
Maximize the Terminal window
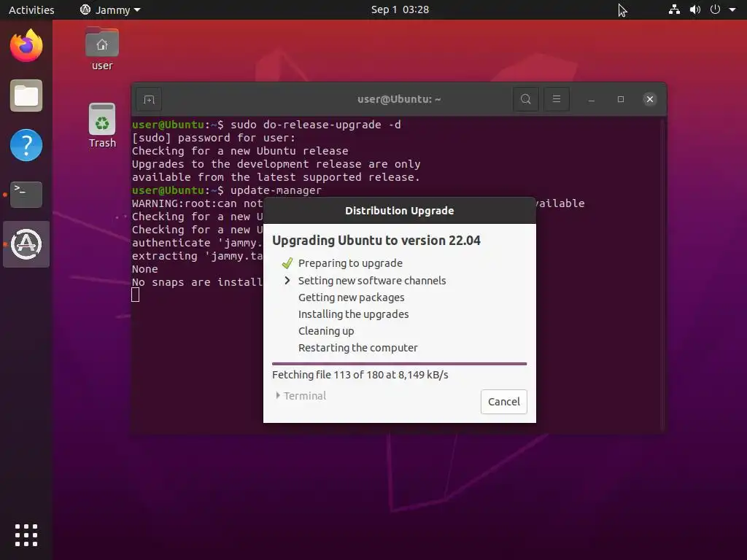click(x=620, y=99)
